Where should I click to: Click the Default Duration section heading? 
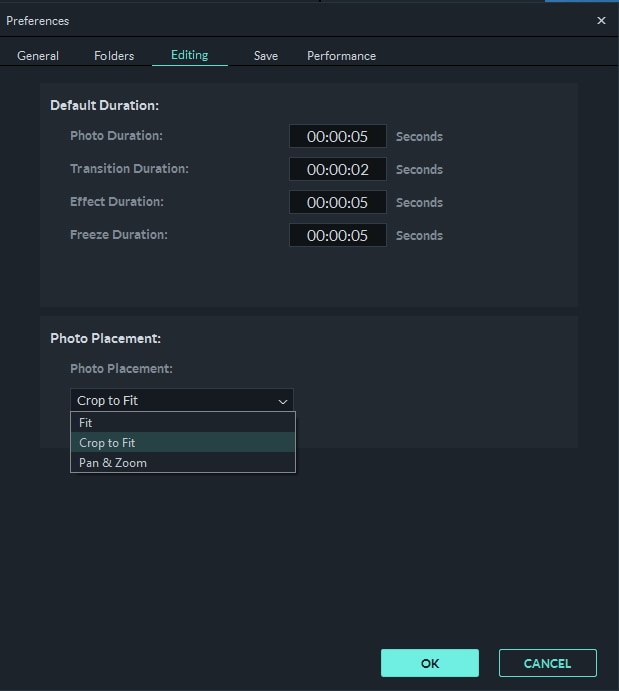[x=104, y=105]
